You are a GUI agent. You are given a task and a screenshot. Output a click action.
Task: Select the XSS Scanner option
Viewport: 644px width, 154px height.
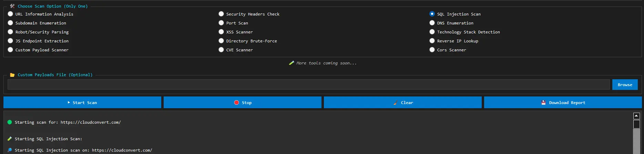[x=221, y=32]
